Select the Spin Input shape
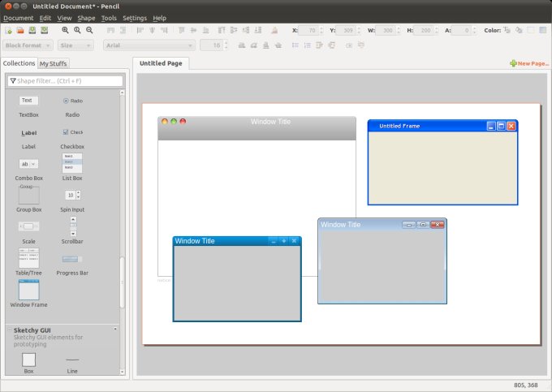552x392 pixels. click(x=72, y=200)
